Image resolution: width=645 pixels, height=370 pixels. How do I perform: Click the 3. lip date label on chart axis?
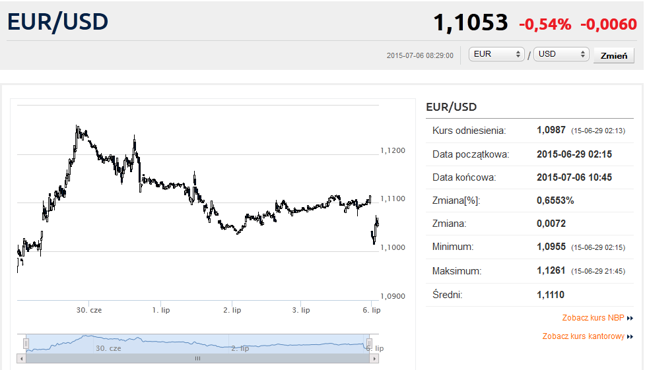[301, 310]
